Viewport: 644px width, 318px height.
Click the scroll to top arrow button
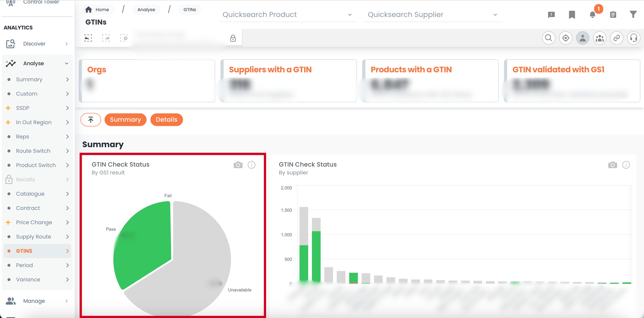click(91, 119)
